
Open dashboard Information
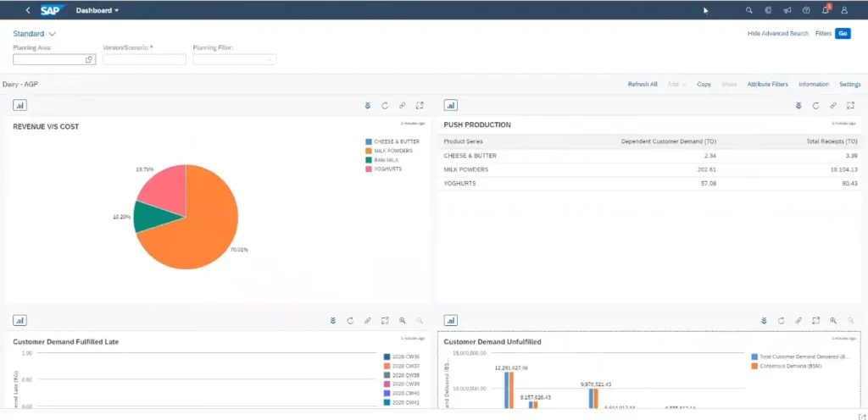814,85
